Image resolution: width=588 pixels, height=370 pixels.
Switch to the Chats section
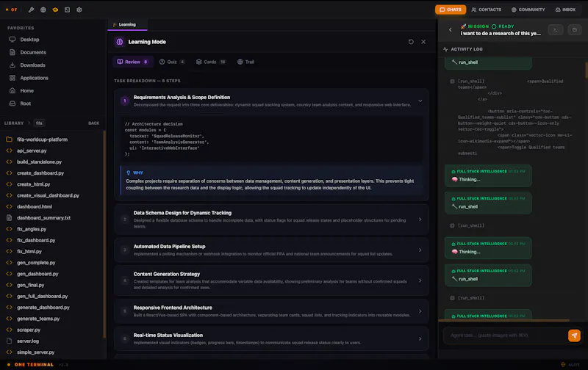(451, 10)
